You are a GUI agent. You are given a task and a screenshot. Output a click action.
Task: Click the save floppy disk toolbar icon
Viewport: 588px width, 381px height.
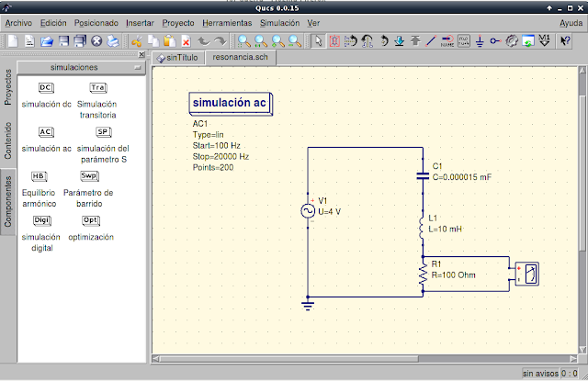point(64,40)
